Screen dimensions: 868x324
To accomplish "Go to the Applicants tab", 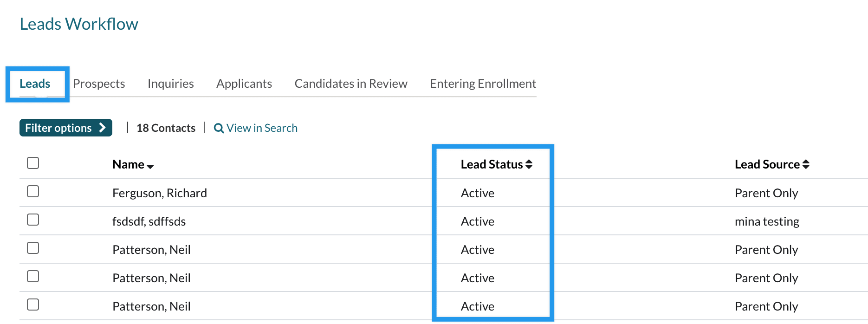I will pos(244,84).
